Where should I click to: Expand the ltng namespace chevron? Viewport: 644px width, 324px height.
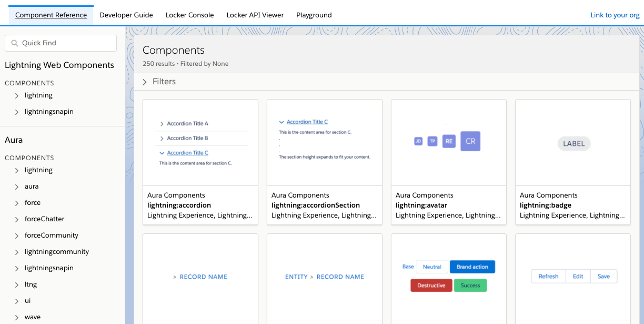click(x=17, y=284)
